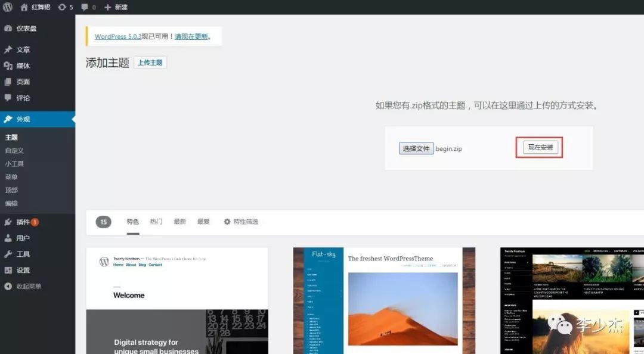644x354 pixels.
Task: Collapse the sidebar with 收起菜单
Action: tap(38, 286)
